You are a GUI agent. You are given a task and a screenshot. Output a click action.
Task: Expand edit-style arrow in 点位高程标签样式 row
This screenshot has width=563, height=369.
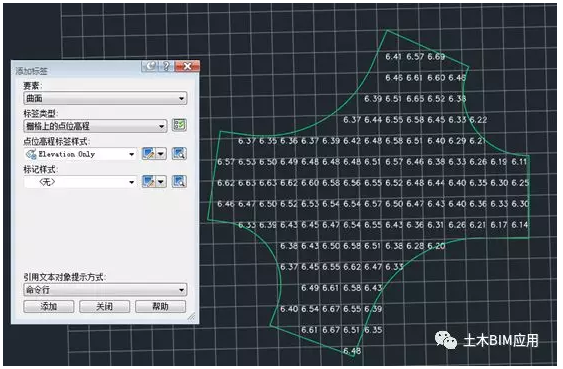(161, 154)
